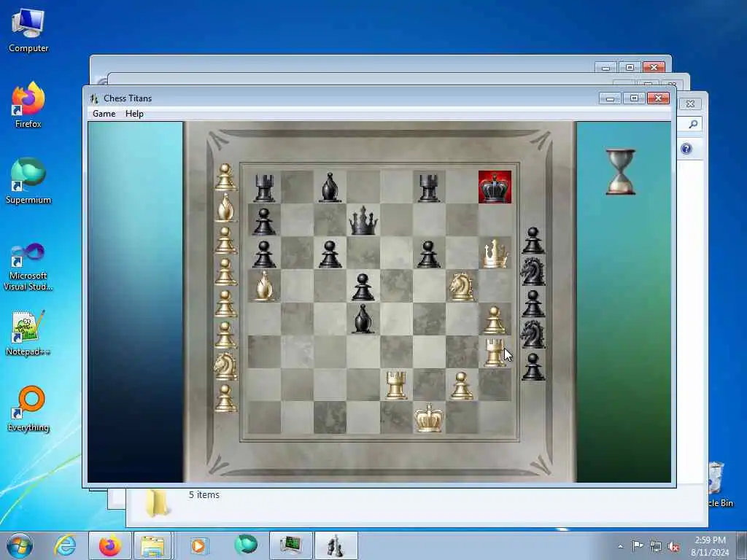Select the white bishop on a5
The image size is (747, 560).
tap(264, 286)
